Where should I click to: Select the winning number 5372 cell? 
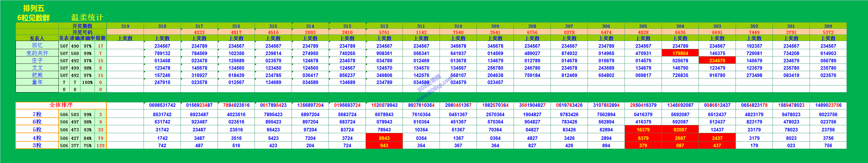[828, 32]
